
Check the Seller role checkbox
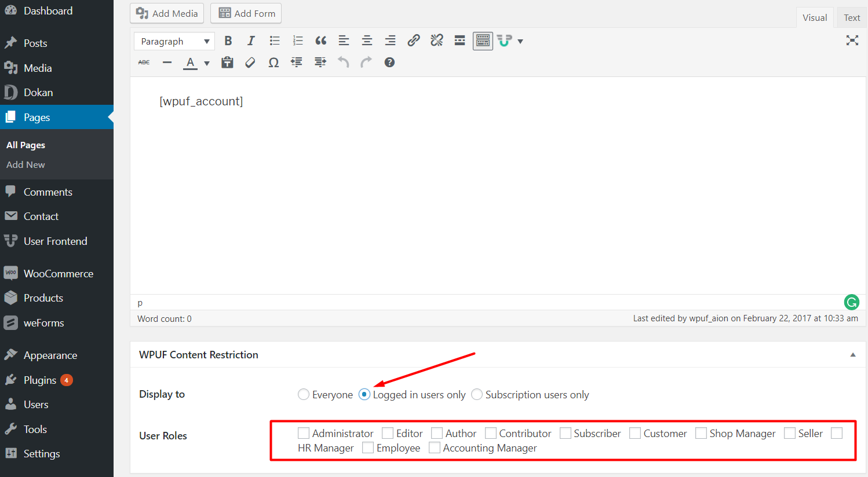click(790, 433)
